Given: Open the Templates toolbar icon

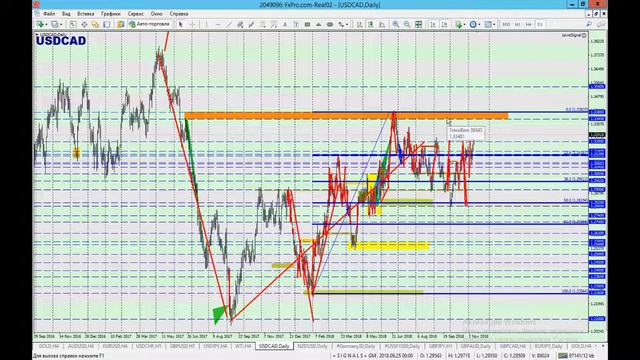Looking at the screenshot, I should [488, 24].
